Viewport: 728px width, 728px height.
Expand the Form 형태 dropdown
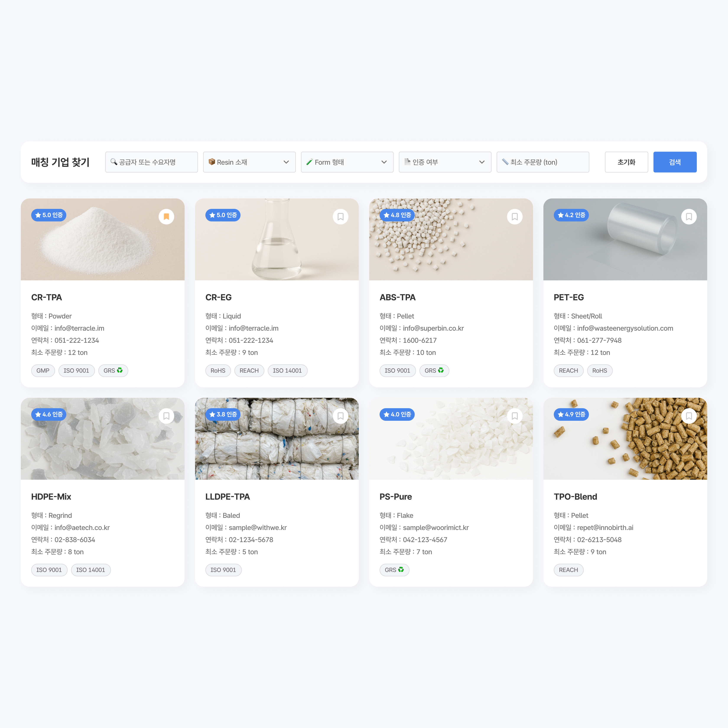(347, 162)
